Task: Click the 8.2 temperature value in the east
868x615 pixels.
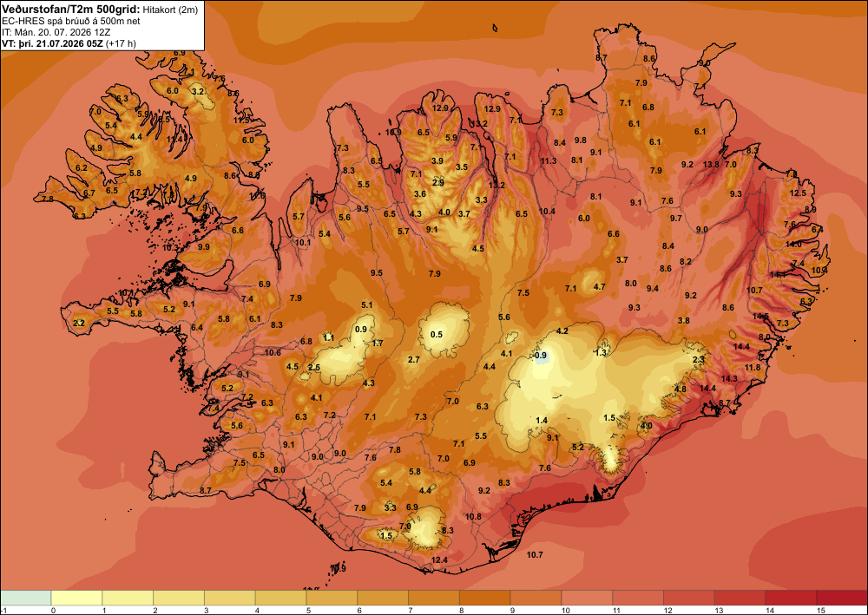Action: [x=686, y=261]
